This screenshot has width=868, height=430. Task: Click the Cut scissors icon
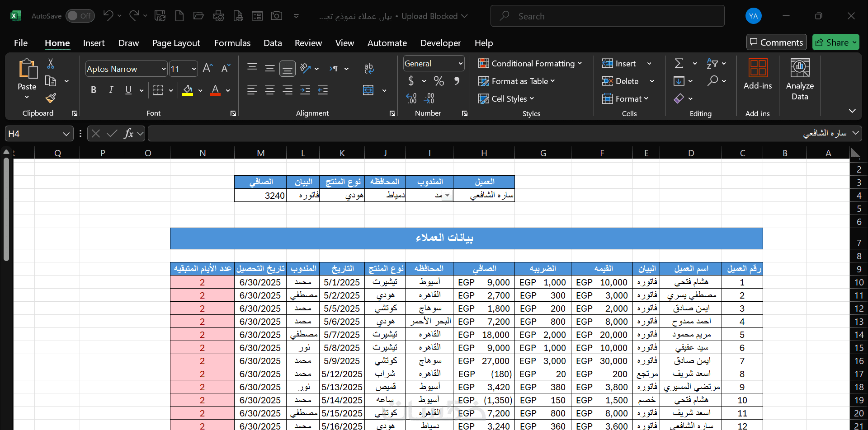tap(51, 64)
